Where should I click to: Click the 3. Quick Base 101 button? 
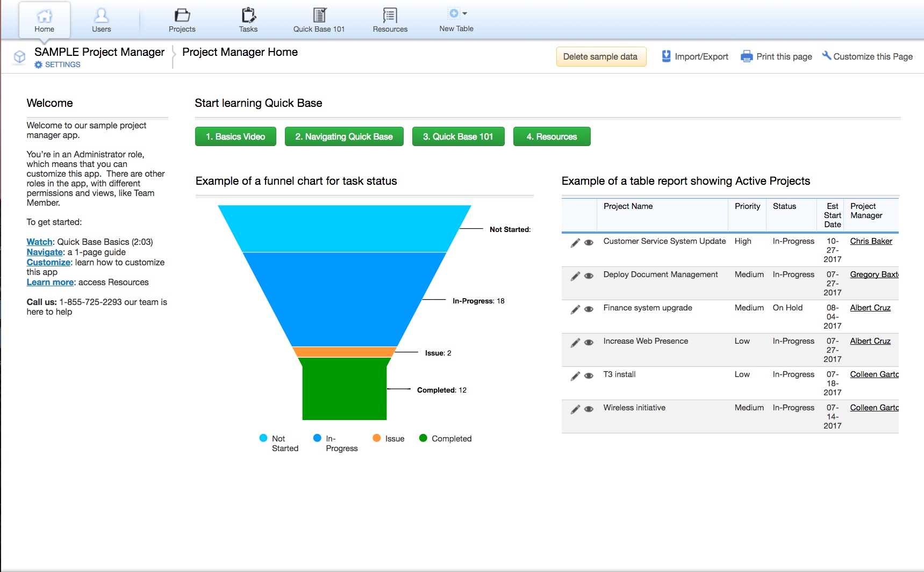pyautogui.click(x=458, y=136)
